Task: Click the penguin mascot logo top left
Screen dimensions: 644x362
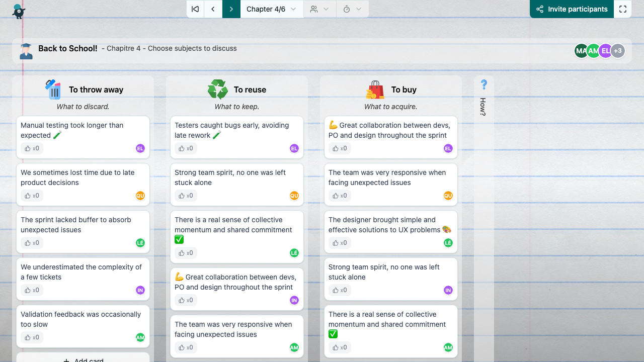Action: 19,11
